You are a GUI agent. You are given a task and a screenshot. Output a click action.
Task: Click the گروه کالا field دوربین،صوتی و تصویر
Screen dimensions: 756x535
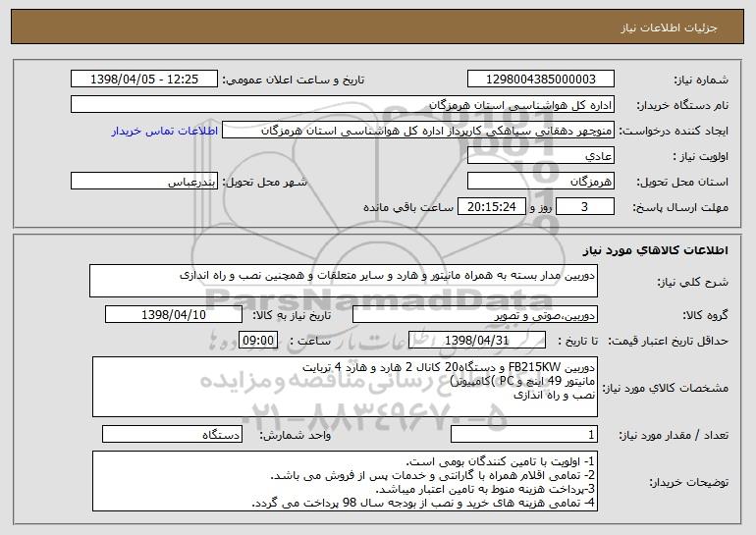click(475, 315)
